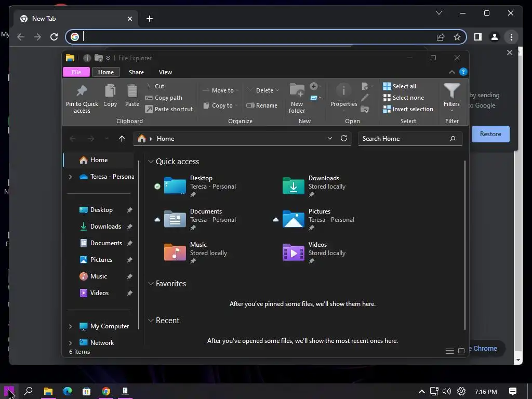Image resolution: width=532 pixels, height=399 pixels.
Task: Click the title bar properties info icon
Action: [87, 58]
